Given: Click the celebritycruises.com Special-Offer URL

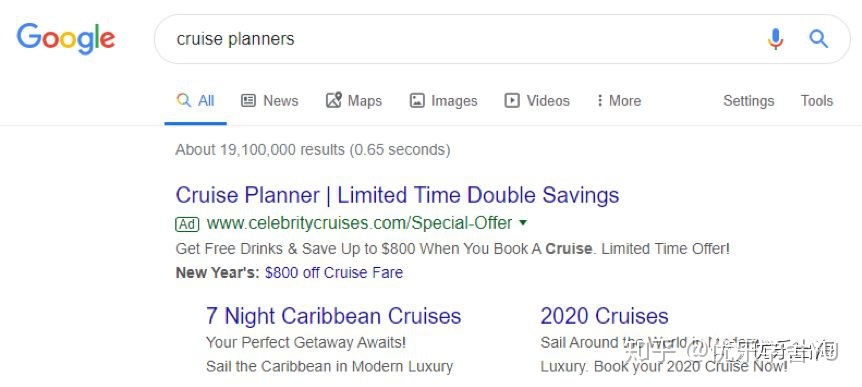Looking at the screenshot, I should (x=360, y=223).
